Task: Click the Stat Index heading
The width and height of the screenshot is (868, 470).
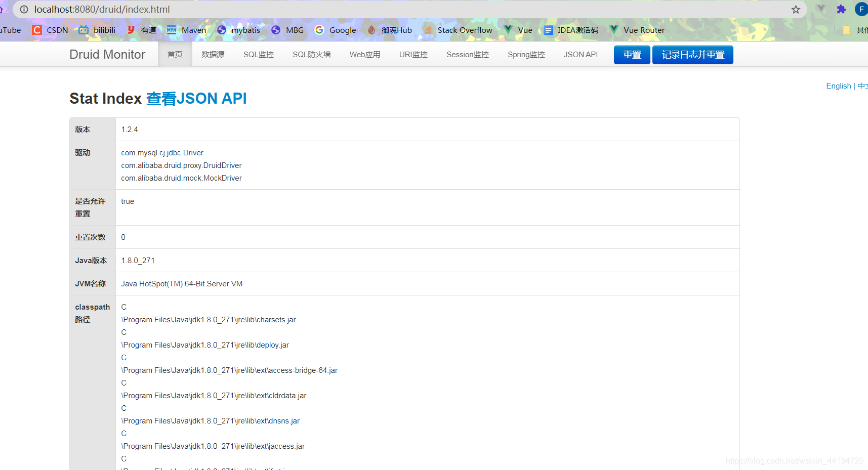Action: click(x=105, y=98)
